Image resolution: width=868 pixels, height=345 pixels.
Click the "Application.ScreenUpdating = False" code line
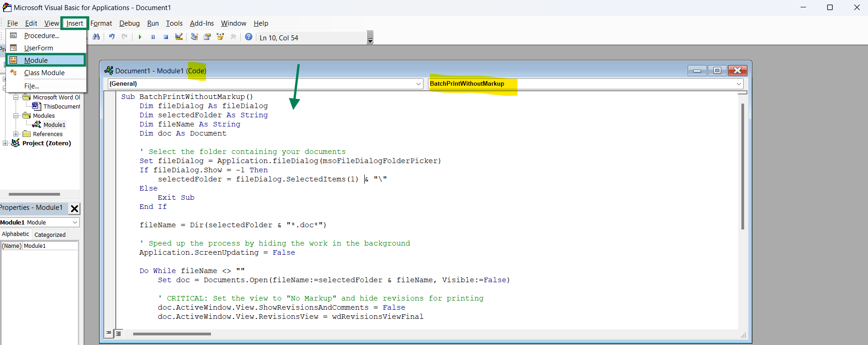(217, 252)
